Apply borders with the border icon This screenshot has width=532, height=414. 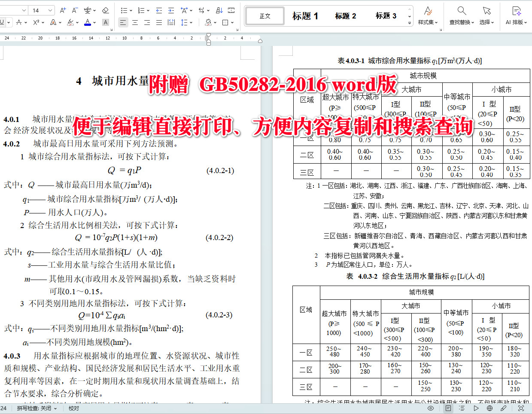click(x=225, y=22)
